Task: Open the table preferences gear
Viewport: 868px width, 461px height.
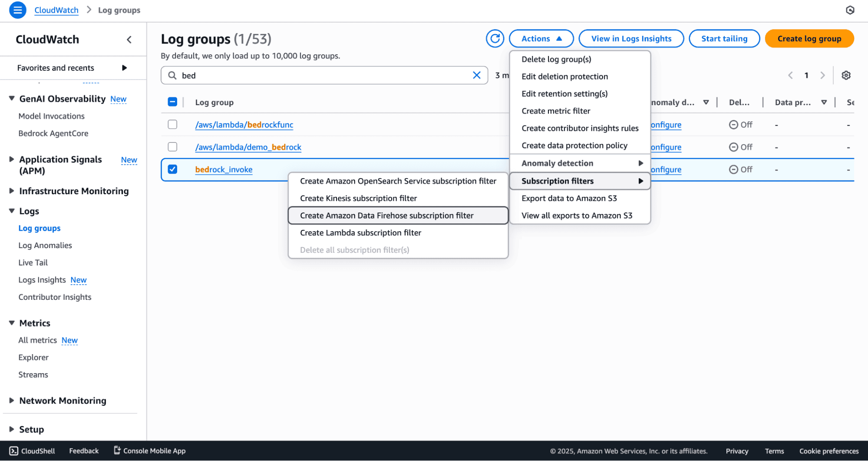Action: click(x=846, y=75)
